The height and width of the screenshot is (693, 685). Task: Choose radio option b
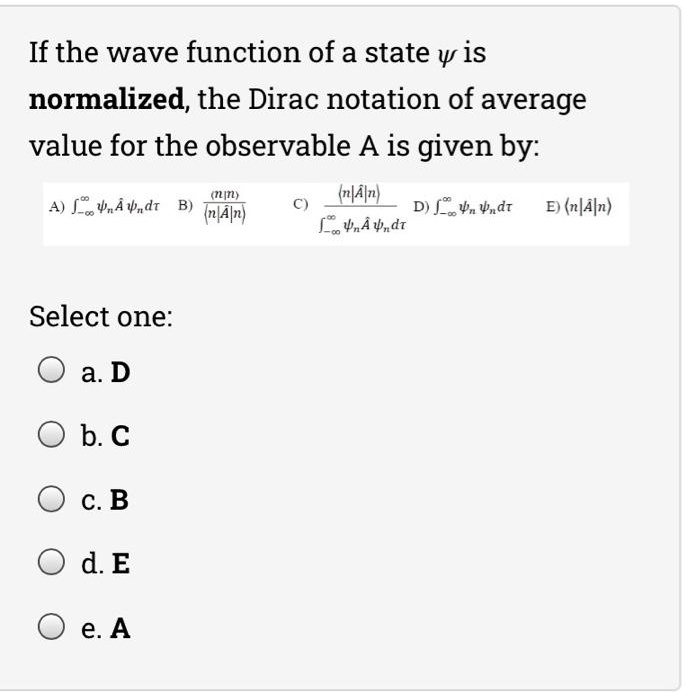coord(53,436)
